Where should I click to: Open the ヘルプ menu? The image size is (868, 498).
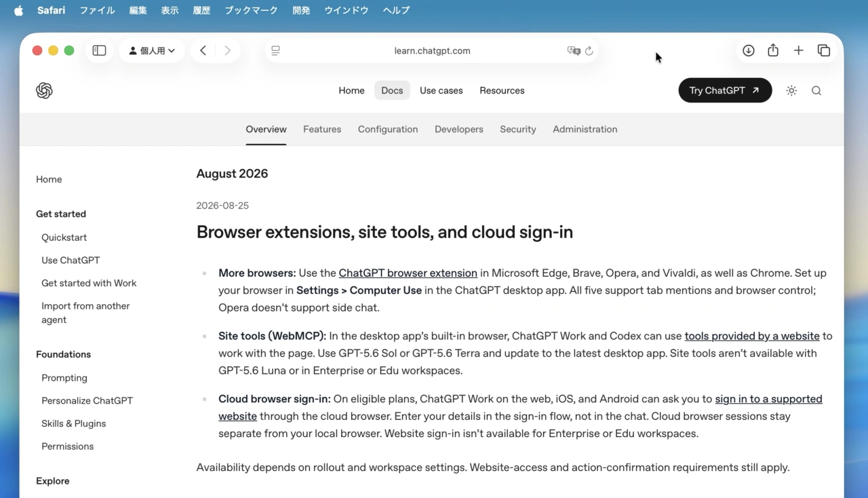[x=396, y=10]
